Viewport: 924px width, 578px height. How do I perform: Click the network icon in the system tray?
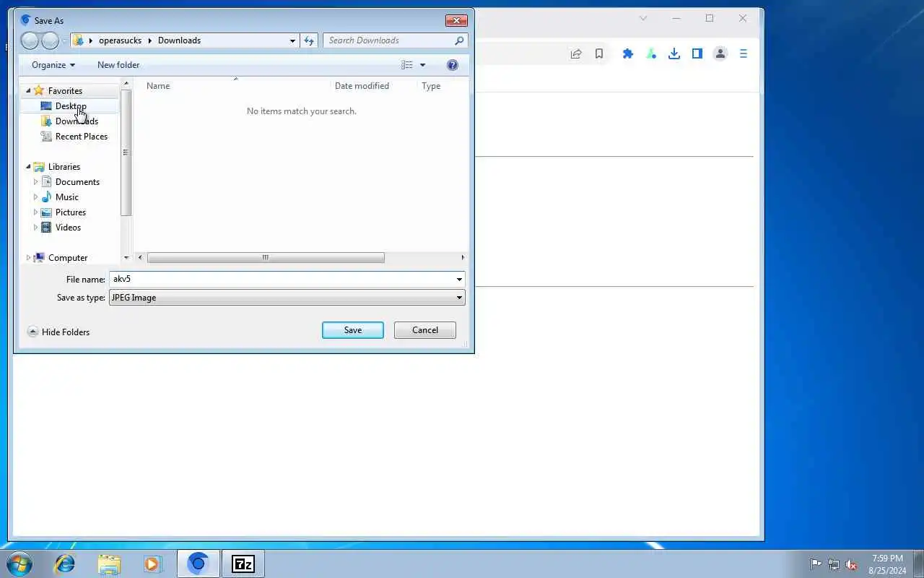click(834, 564)
